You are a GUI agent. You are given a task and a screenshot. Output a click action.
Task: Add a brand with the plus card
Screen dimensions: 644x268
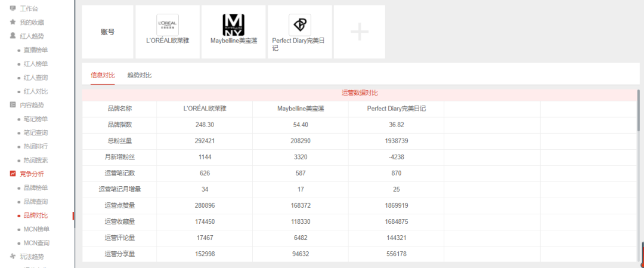point(360,32)
